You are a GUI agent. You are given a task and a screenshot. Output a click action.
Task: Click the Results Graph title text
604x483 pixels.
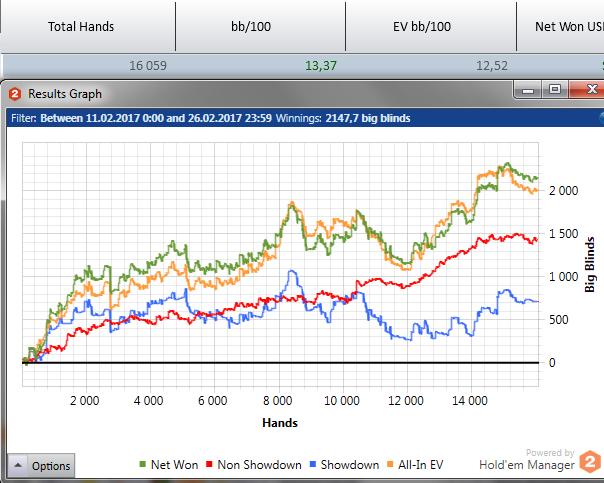point(65,94)
